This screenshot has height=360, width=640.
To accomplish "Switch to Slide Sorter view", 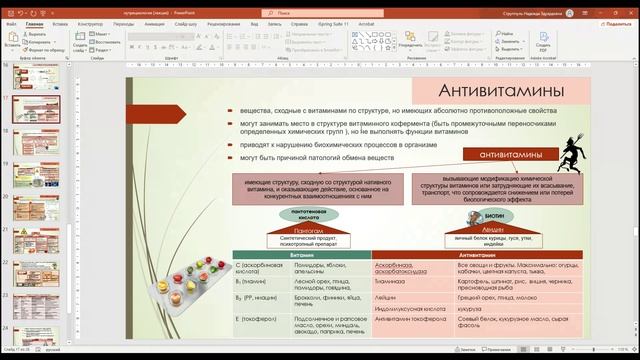I will (x=536, y=349).
